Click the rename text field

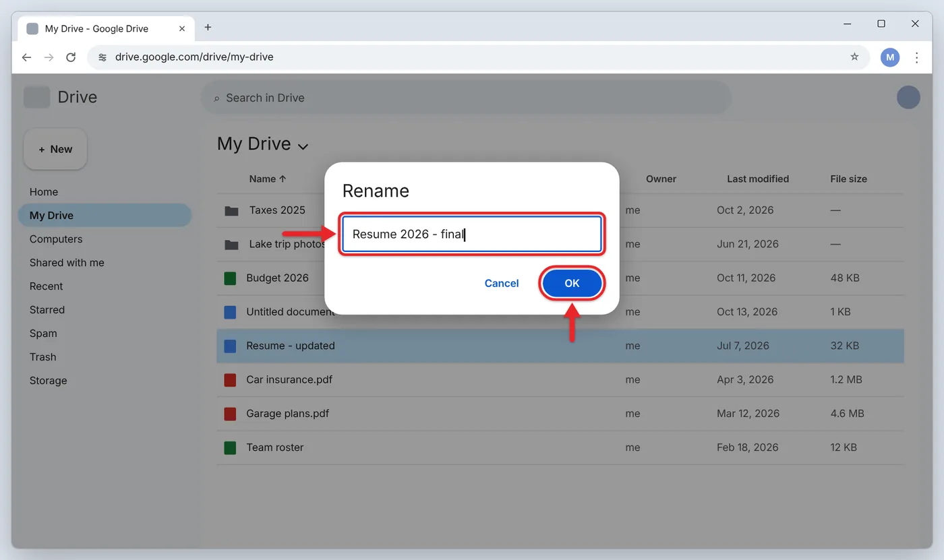coord(471,234)
